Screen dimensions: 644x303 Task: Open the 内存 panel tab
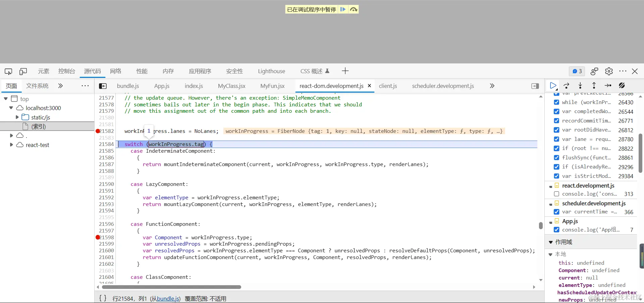(x=168, y=71)
